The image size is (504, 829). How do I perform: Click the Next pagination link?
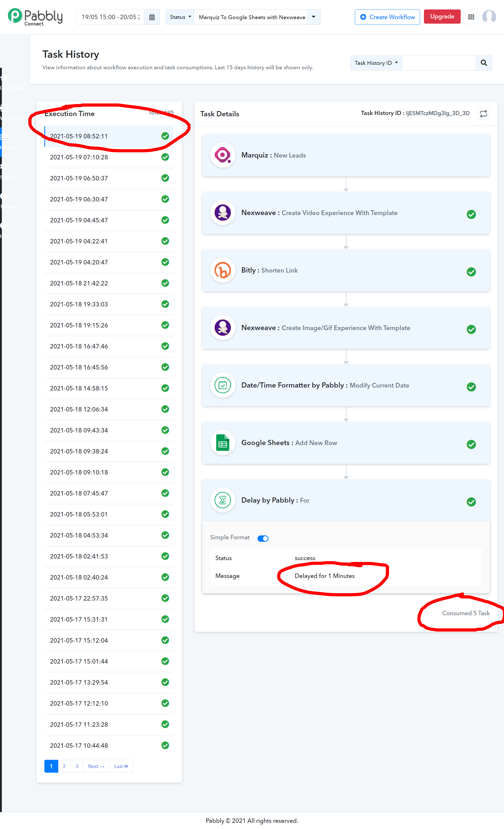96,766
